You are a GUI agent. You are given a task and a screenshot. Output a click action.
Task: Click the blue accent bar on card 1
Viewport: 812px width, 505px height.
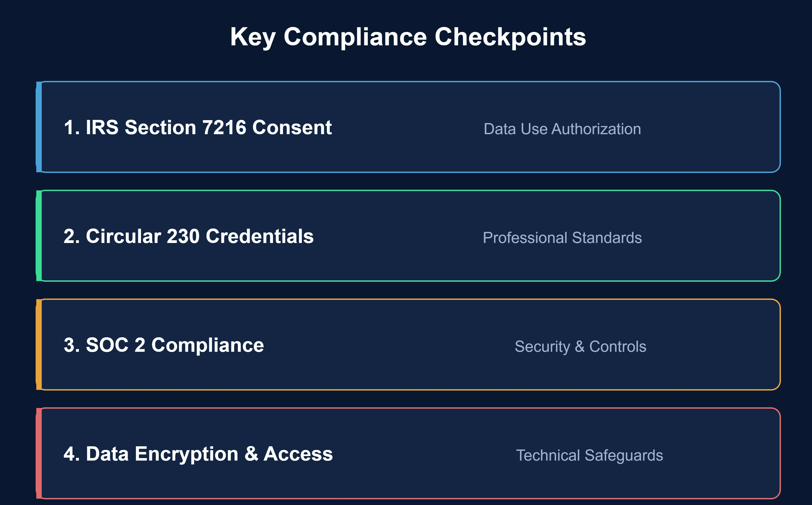pyautogui.click(x=39, y=127)
